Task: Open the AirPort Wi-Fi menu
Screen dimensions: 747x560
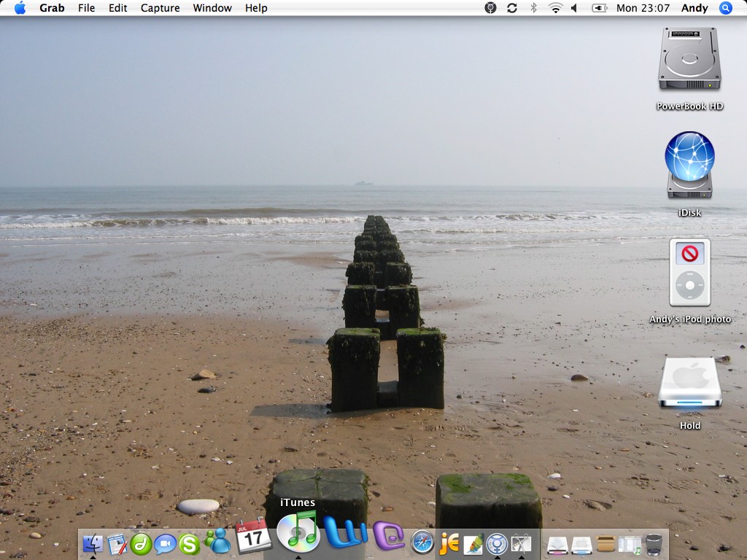Action: (556, 8)
